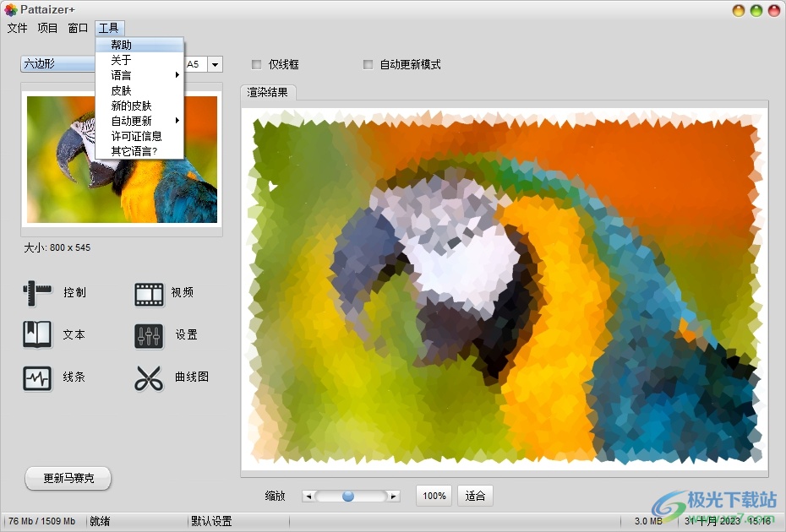Click the 3.0 MB status bar value

pyautogui.click(x=648, y=522)
